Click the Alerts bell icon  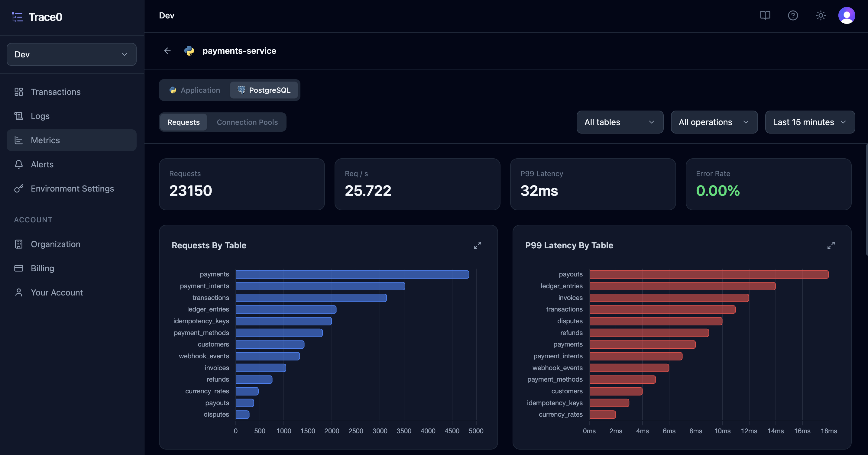pos(18,164)
